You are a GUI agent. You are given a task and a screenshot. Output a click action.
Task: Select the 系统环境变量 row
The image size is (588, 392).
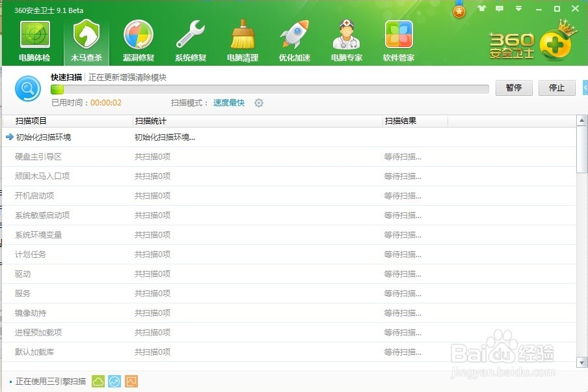pos(289,234)
